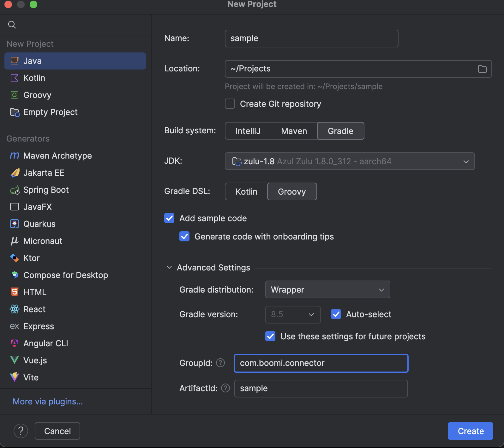The image size is (504, 448).
Task: Open the Maven Archetype generator
Action: pyautogui.click(x=57, y=156)
